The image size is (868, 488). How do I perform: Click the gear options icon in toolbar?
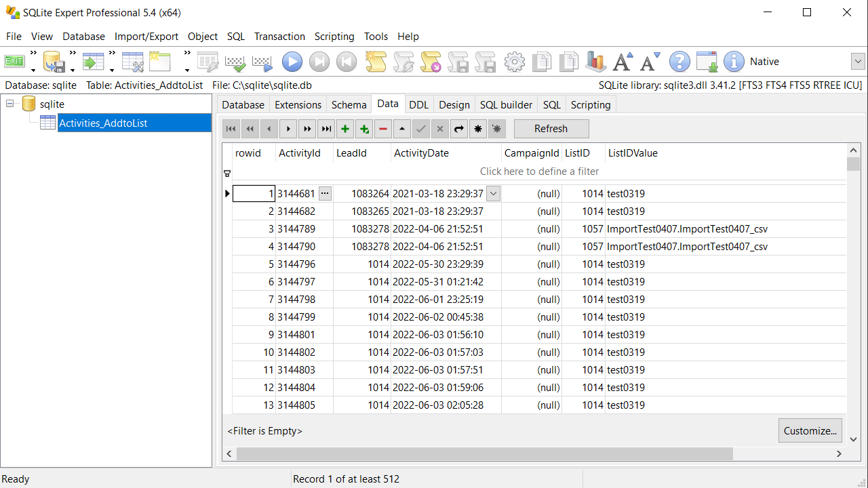tap(515, 62)
